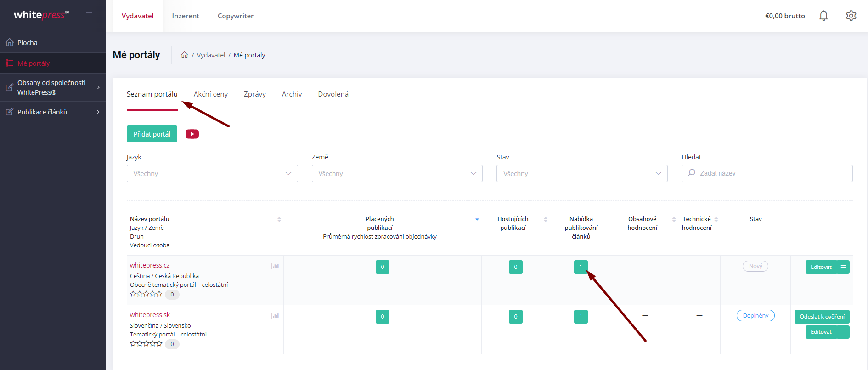Open whitepress.sk portal link

pos(150,315)
